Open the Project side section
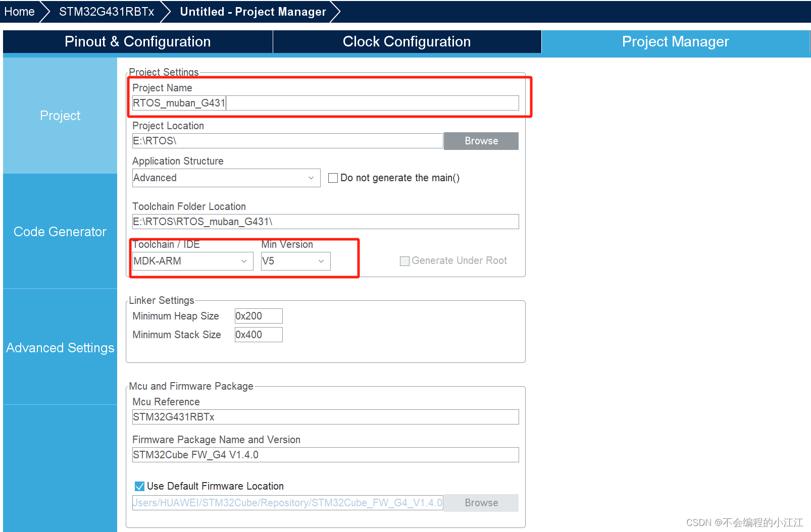 click(60, 116)
